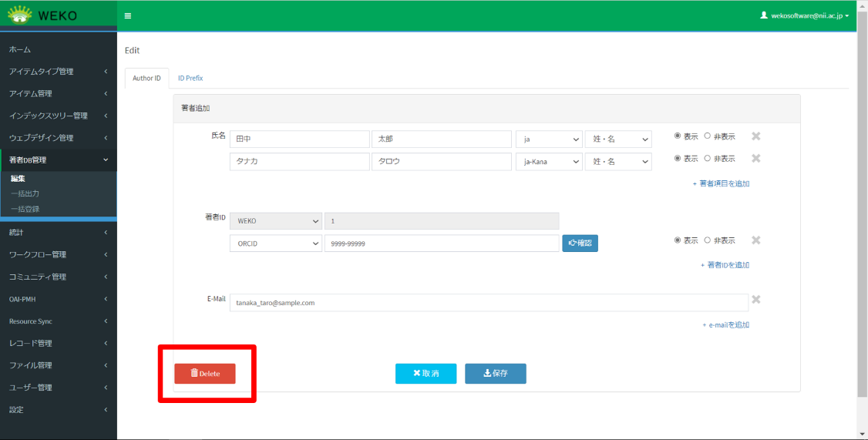Click the E-Mail address input field
This screenshot has width=868, height=440.
488,303
